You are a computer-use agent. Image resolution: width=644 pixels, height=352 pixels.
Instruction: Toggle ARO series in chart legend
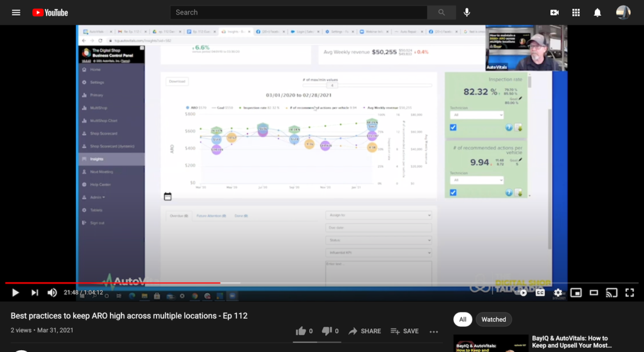(x=196, y=108)
